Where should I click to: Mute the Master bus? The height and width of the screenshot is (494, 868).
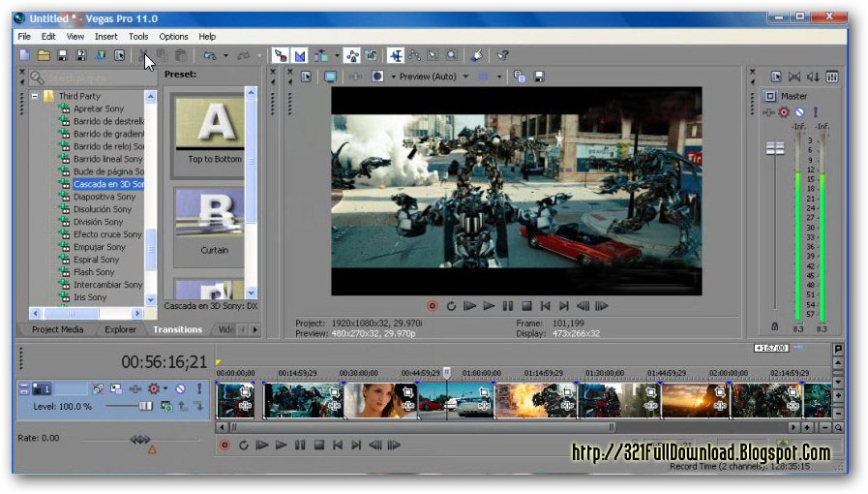(x=799, y=112)
